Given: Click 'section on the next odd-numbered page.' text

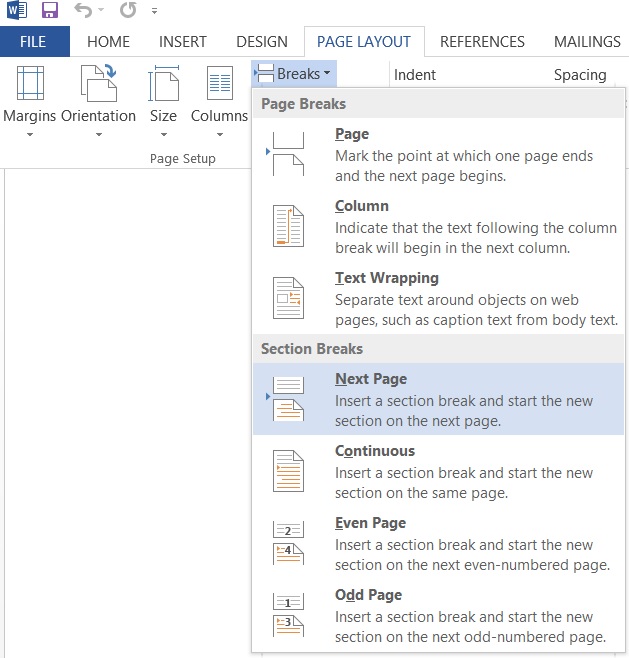Looking at the screenshot, I should [470, 637].
